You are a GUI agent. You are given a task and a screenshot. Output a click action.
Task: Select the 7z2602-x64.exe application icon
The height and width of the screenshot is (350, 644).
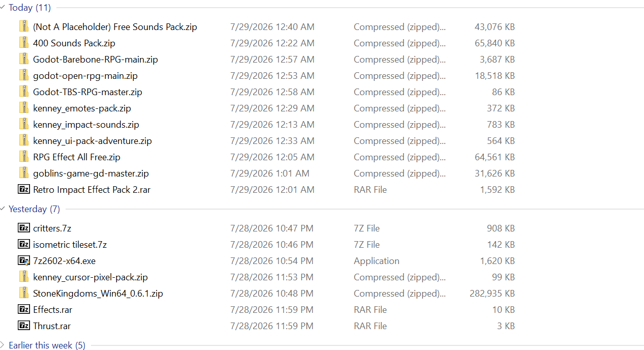click(24, 260)
